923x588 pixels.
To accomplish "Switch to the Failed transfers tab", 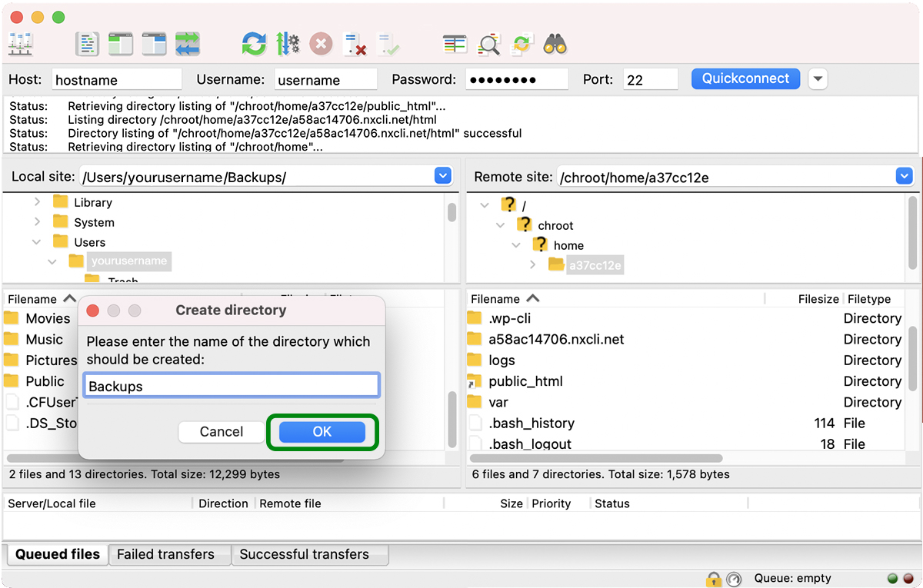I will click(170, 554).
